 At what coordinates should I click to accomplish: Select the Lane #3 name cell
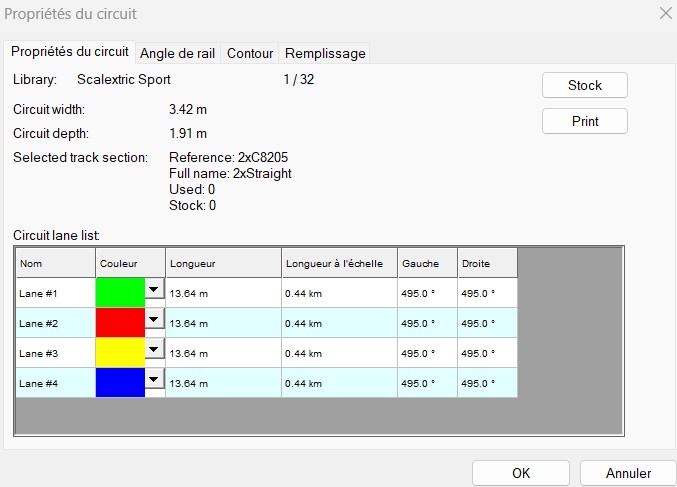point(55,353)
